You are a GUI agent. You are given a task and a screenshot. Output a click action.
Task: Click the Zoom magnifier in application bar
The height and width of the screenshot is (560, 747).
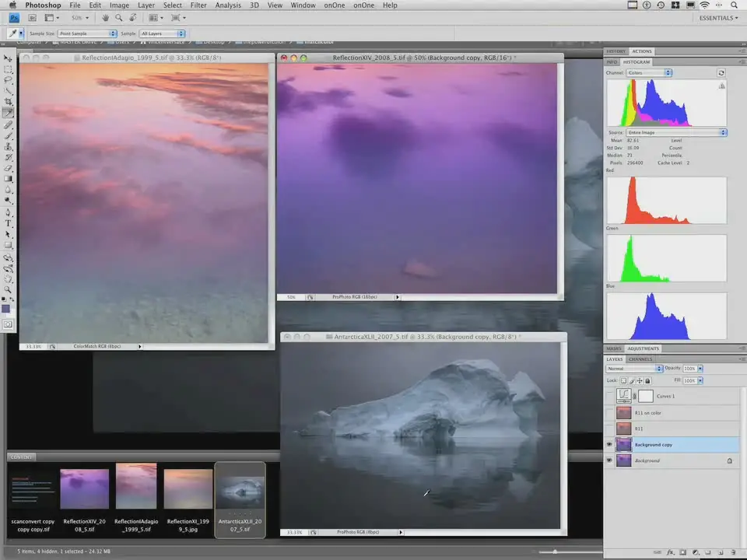[118, 18]
